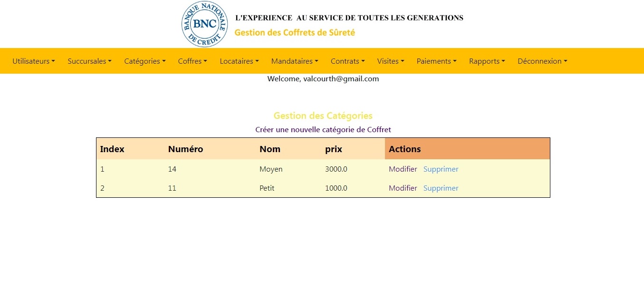This screenshot has height=300, width=644.
Task: Open the Catégories dropdown
Action: 145,61
